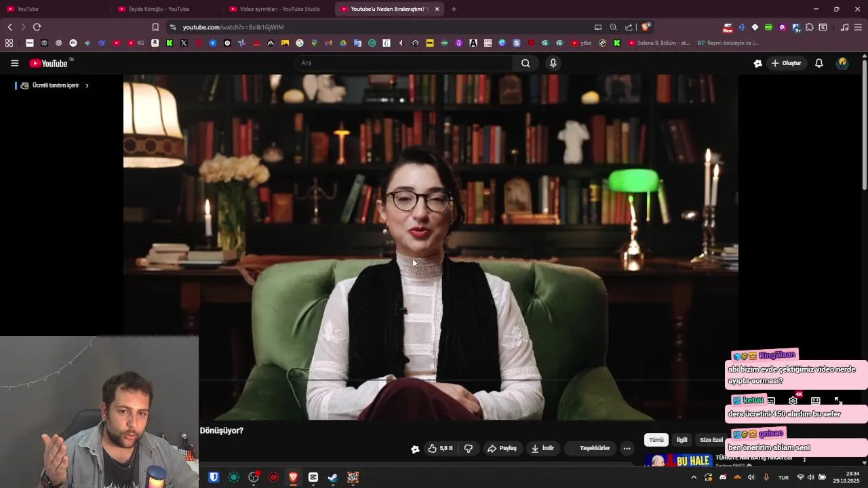
Task: Click the address bar URL
Action: [x=233, y=27]
